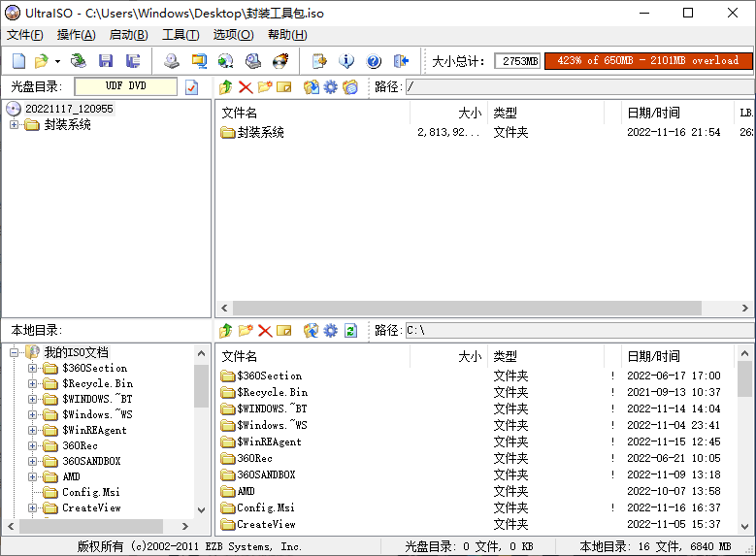
Task: Open the 工具(T) menu
Action: [x=181, y=35]
